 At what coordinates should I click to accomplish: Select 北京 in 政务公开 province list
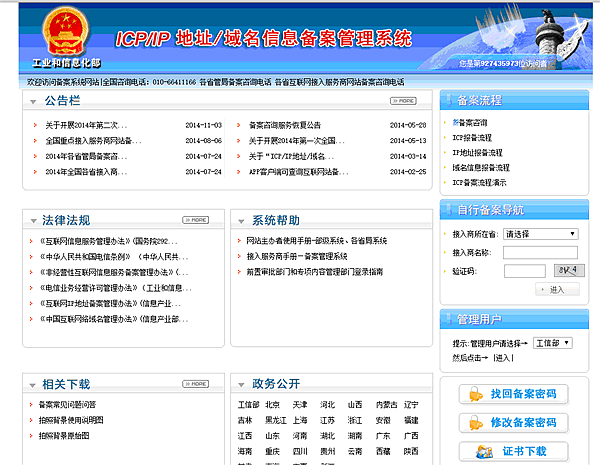coord(272,405)
